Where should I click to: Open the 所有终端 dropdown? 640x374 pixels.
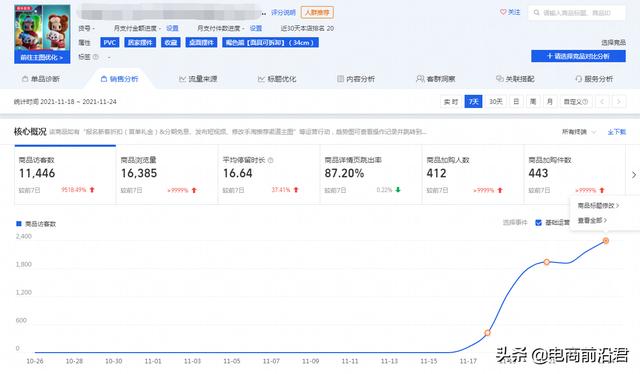(x=579, y=132)
